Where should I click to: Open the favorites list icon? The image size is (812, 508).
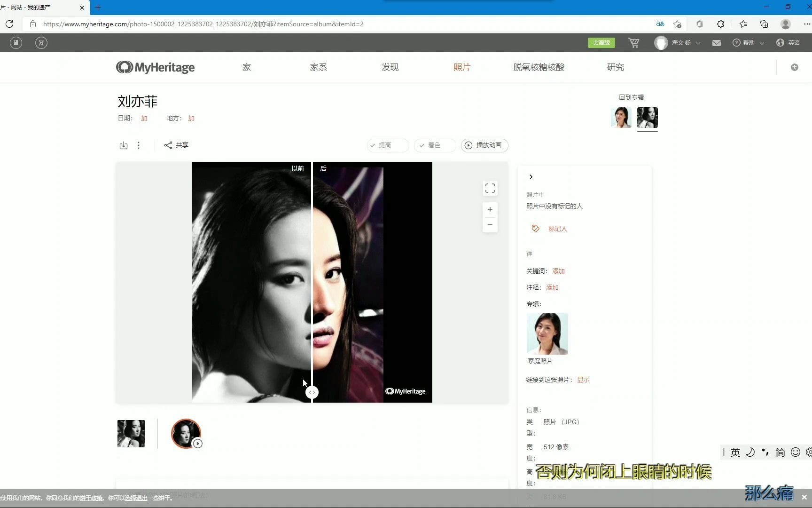(743, 24)
